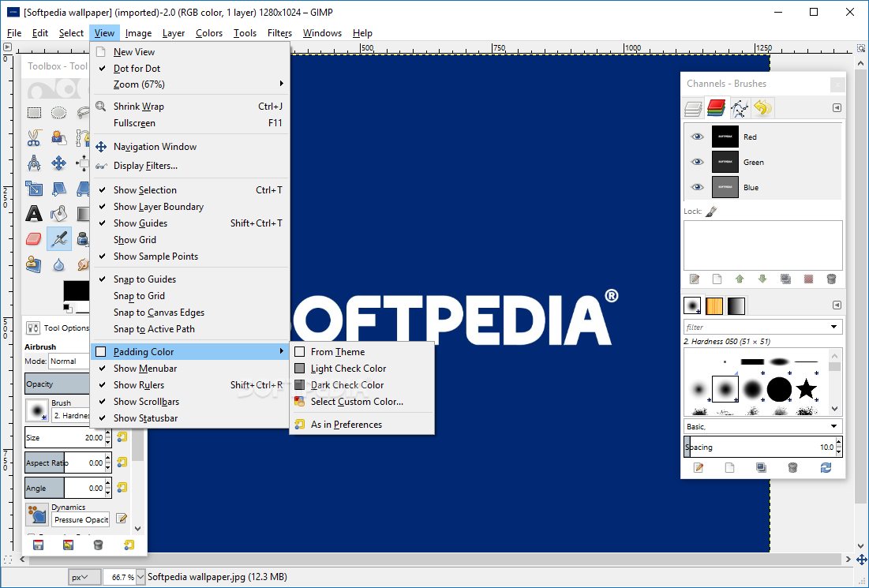Disable Show Layer Boundary
The width and height of the screenshot is (869, 588).
190,207
